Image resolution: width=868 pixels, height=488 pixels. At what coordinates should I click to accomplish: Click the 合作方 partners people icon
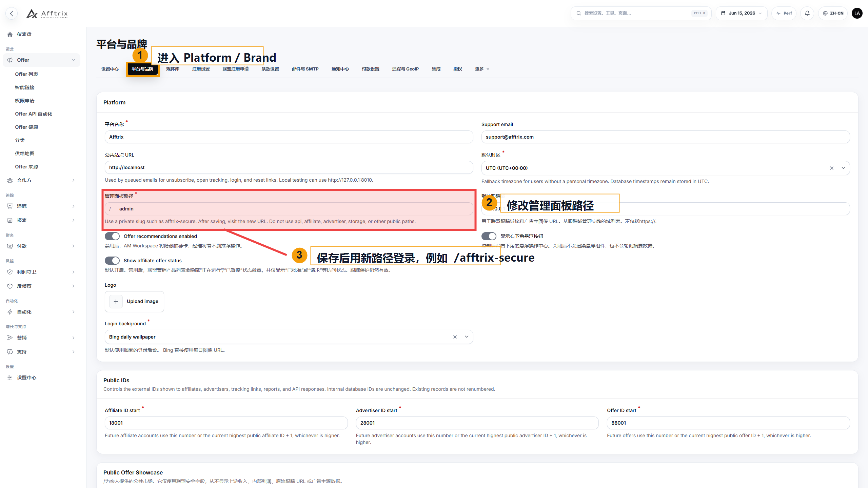coord(10,180)
